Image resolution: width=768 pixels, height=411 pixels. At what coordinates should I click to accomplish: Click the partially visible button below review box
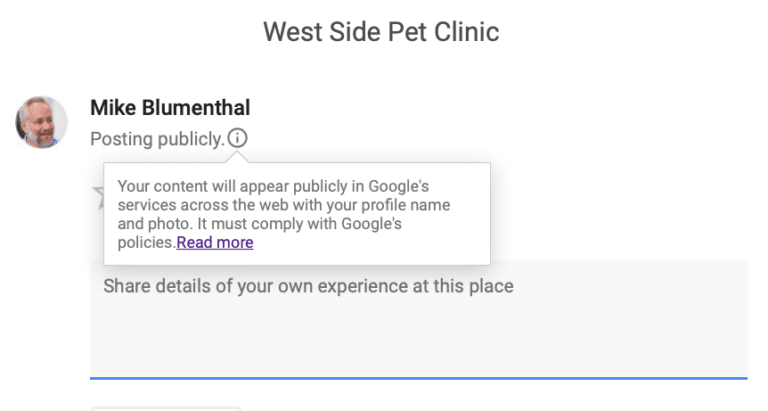[166, 409]
